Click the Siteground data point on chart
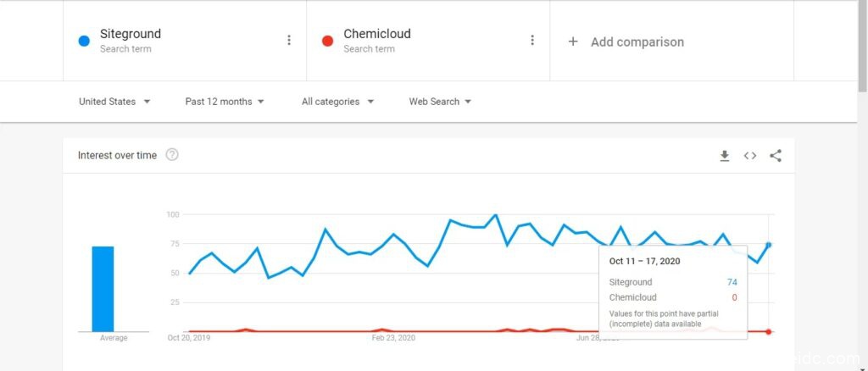The width and height of the screenshot is (868, 371). tap(769, 245)
